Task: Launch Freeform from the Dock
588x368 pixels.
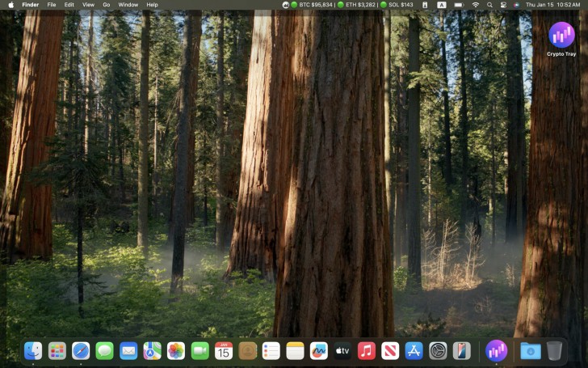Action: point(318,350)
